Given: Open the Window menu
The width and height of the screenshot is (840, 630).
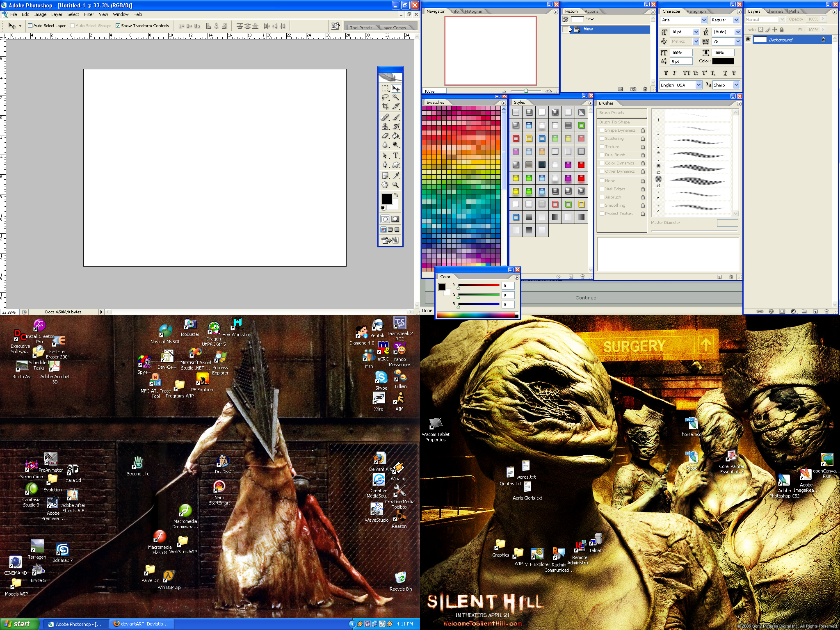Looking at the screenshot, I should [x=121, y=14].
